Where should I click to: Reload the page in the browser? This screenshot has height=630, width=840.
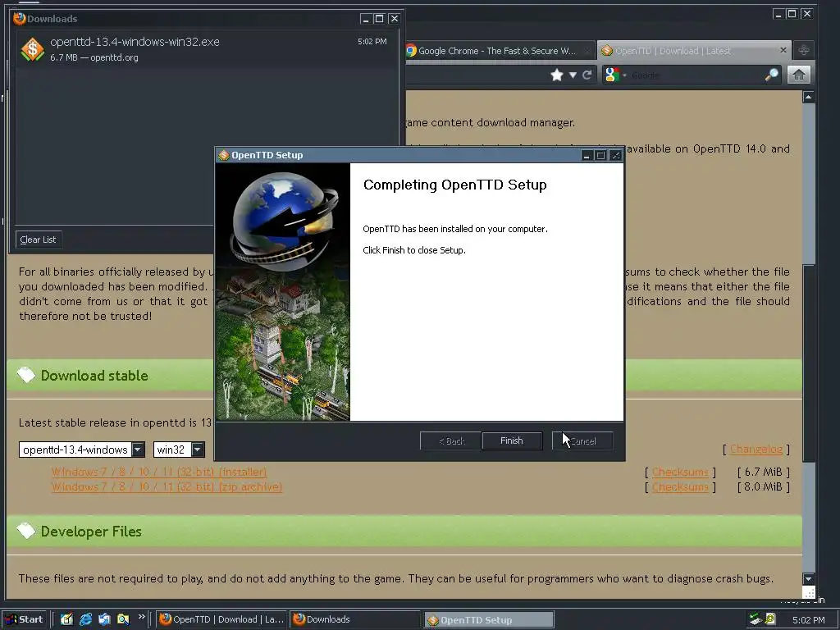pyautogui.click(x=587, y=75)
